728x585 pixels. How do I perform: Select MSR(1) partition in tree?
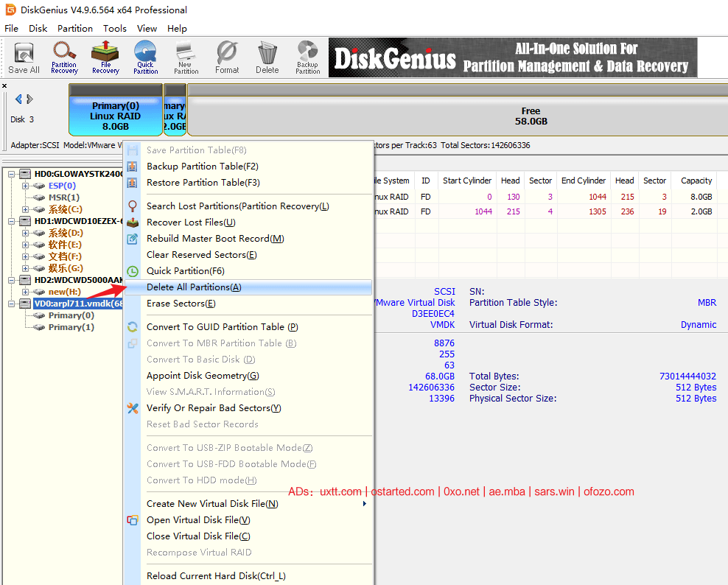[x=64, y=197]
